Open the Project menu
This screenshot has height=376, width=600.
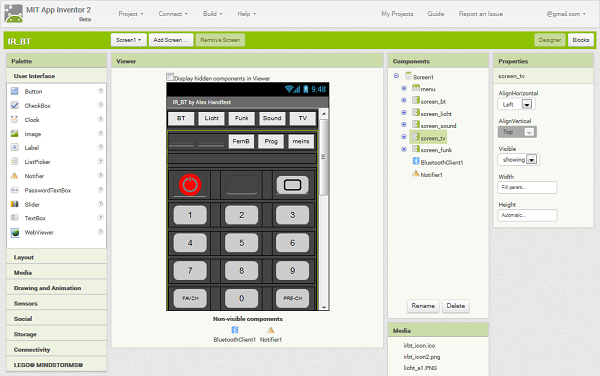click(x=131, y=14)
